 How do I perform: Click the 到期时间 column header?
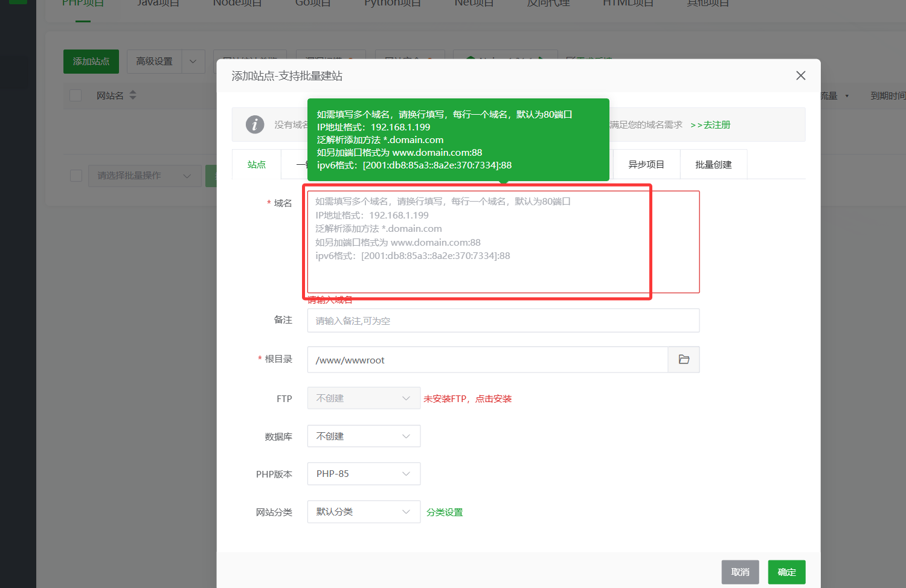point(888,95)
